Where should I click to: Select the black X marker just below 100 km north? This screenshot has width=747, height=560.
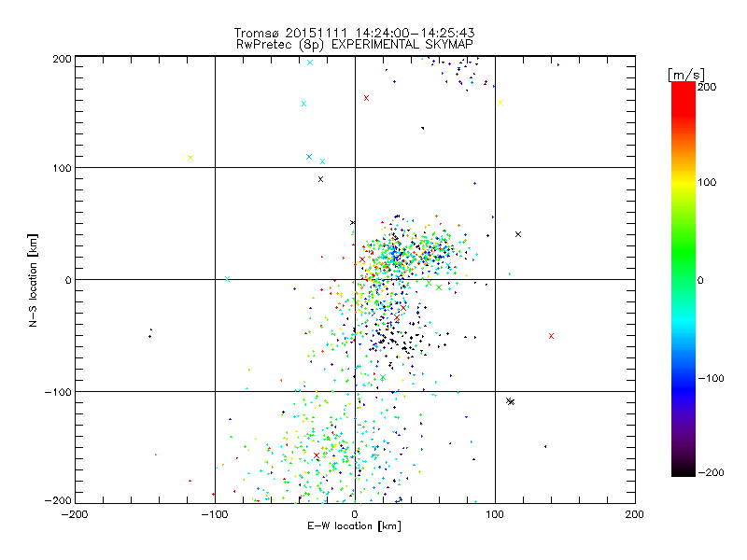click(x=320, y=179)
